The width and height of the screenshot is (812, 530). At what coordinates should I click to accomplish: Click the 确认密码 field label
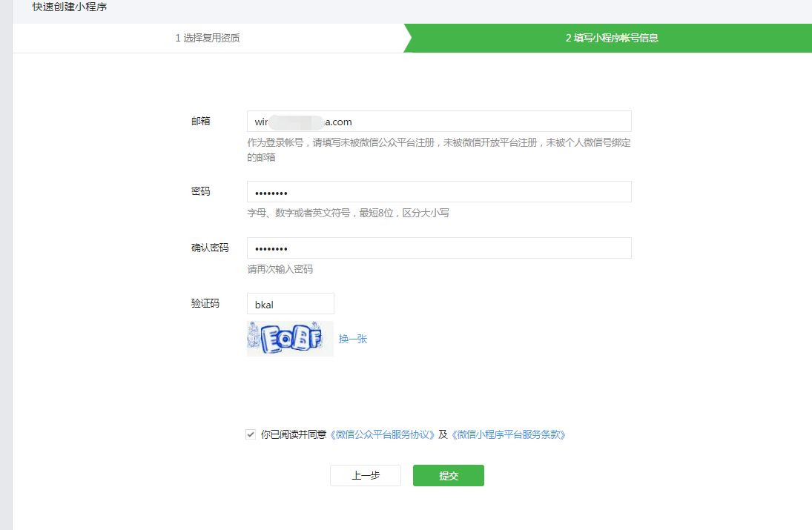210,248
